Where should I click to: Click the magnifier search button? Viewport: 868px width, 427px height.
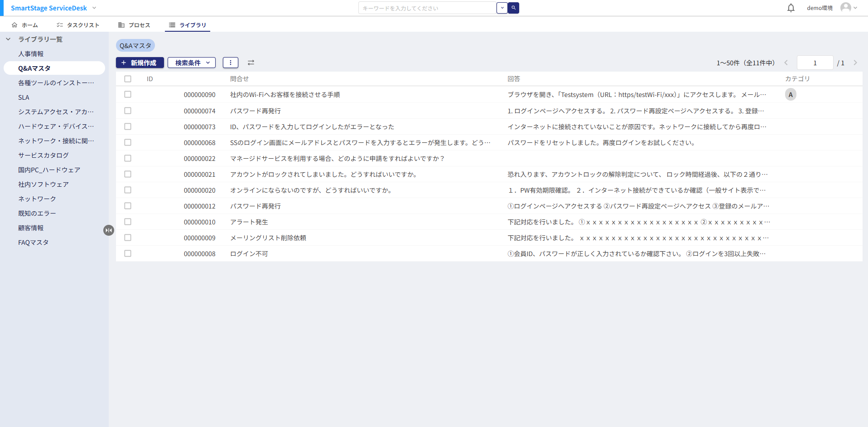point(513,8)
